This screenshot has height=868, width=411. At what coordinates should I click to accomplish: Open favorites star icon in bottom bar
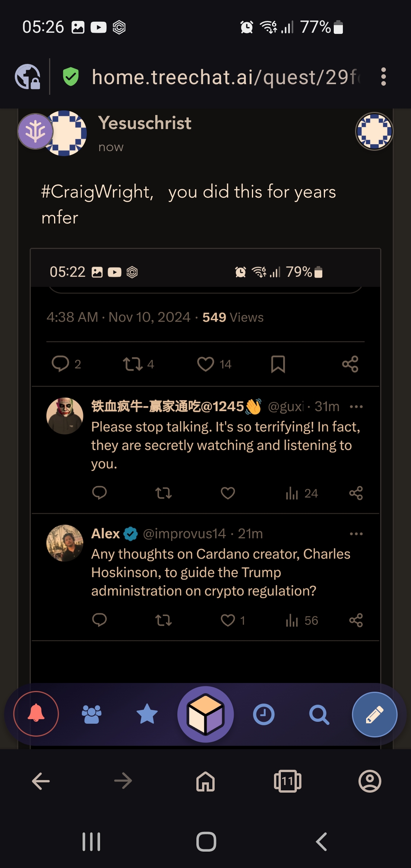(x=147, y=714)
